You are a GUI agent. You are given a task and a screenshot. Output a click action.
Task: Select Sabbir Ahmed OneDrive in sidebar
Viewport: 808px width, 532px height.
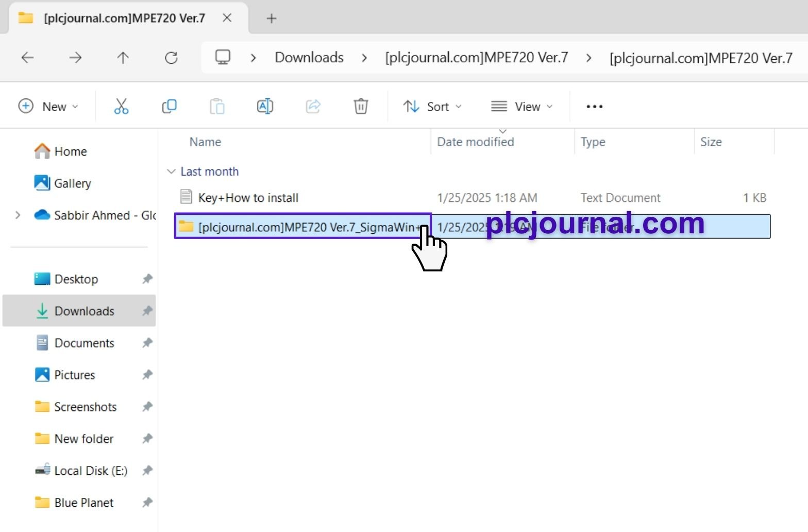tap(95, 215)
